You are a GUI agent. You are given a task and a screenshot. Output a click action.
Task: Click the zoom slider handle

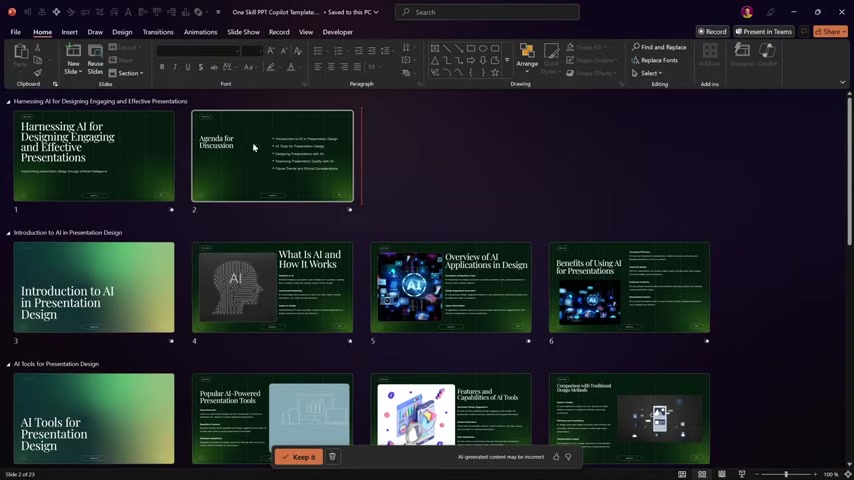tap(786, 475)
